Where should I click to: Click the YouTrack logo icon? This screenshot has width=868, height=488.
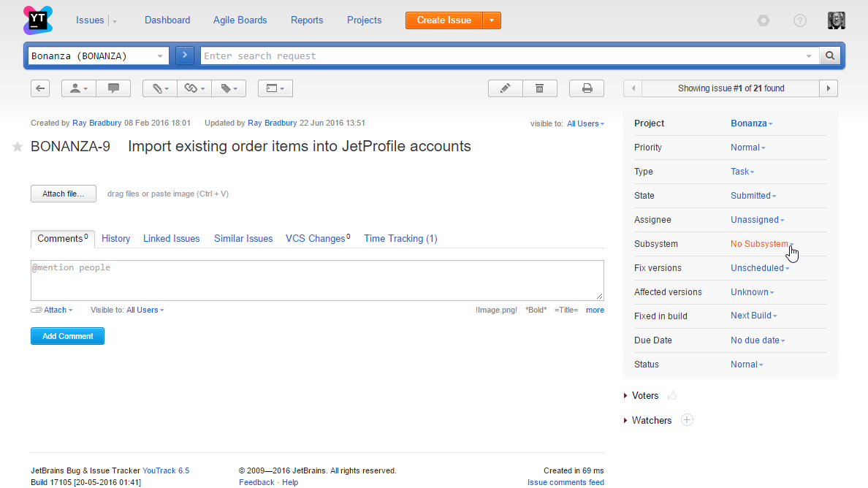[38, 20]
